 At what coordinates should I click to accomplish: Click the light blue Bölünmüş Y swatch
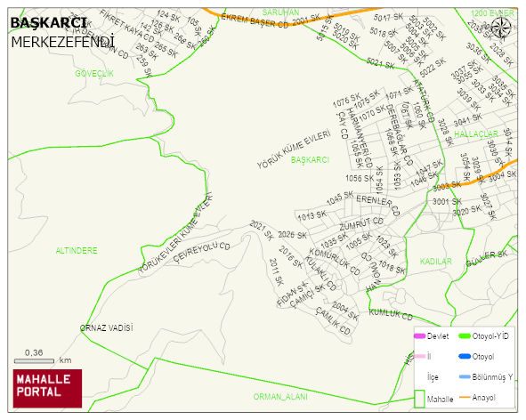465,376
